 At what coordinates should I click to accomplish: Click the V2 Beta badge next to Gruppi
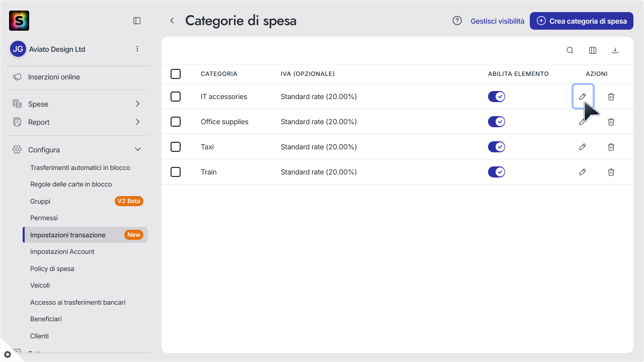[129, 201]
